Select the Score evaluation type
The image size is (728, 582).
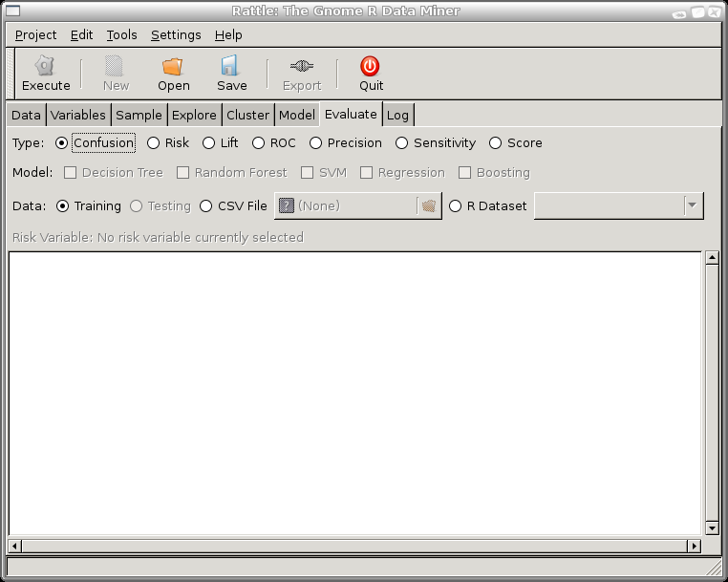[495, 142]
